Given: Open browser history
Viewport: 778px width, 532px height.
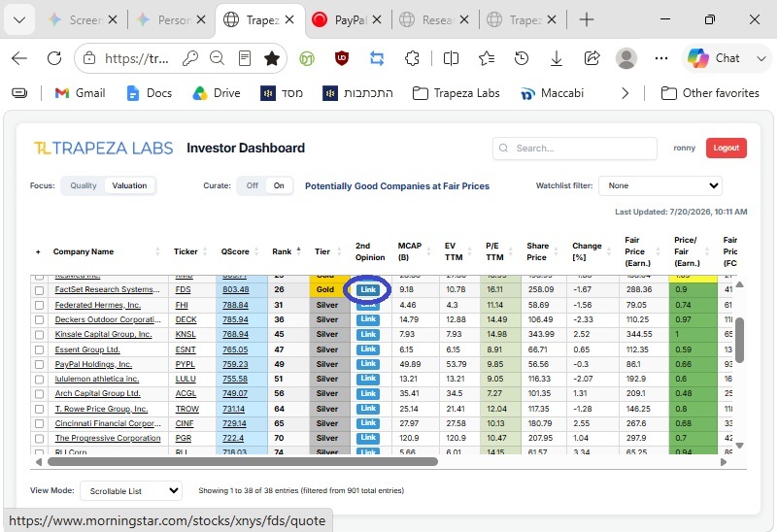Looking at the screenshot, I should pos(522,58).
